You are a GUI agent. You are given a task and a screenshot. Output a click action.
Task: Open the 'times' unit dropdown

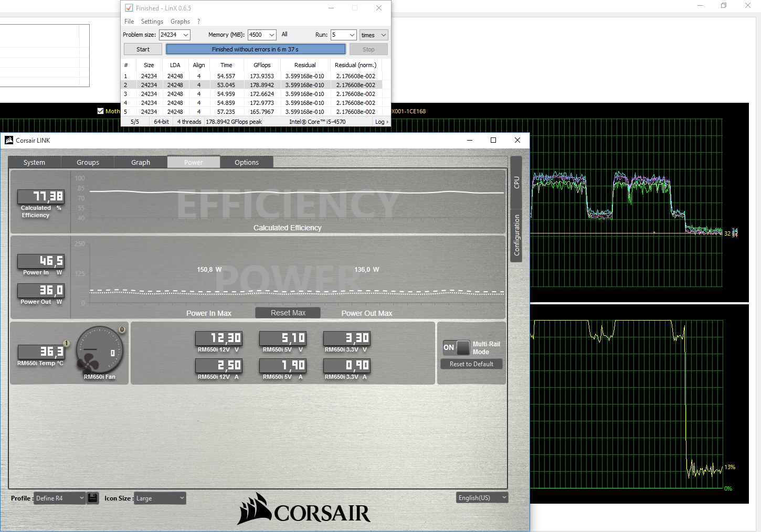pyautogui.click(x=374, y=35)
